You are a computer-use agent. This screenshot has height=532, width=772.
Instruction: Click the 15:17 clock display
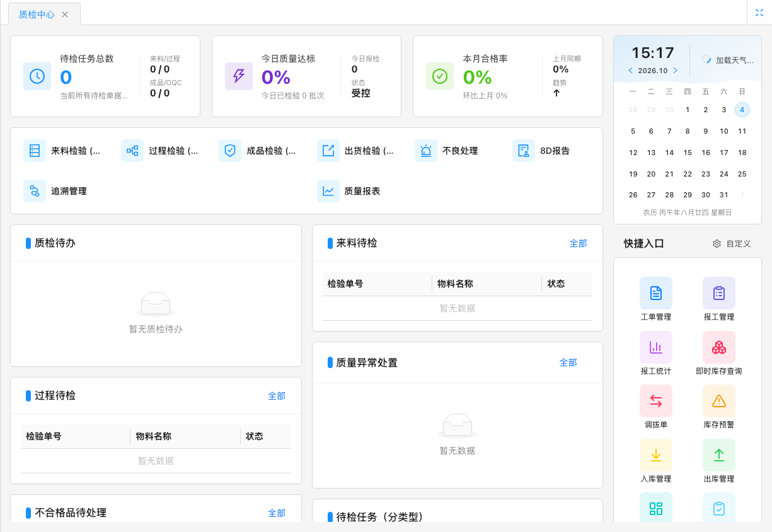pyautogui.click(x=653, y=52)
